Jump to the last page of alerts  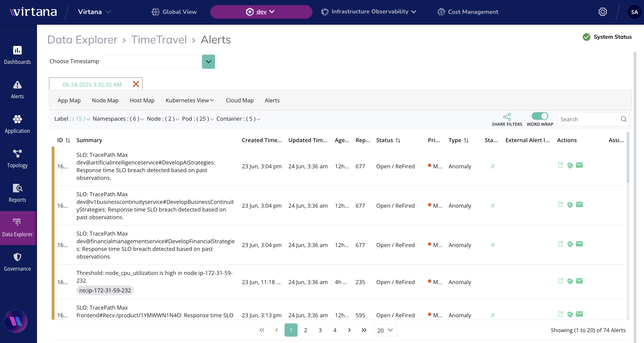point(364,330)
